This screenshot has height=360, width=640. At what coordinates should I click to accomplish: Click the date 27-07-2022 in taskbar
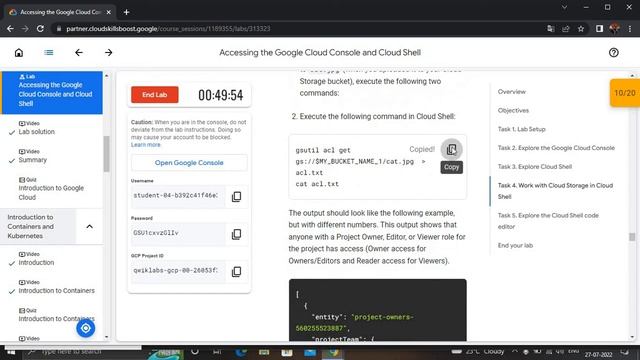coord(598,355)
